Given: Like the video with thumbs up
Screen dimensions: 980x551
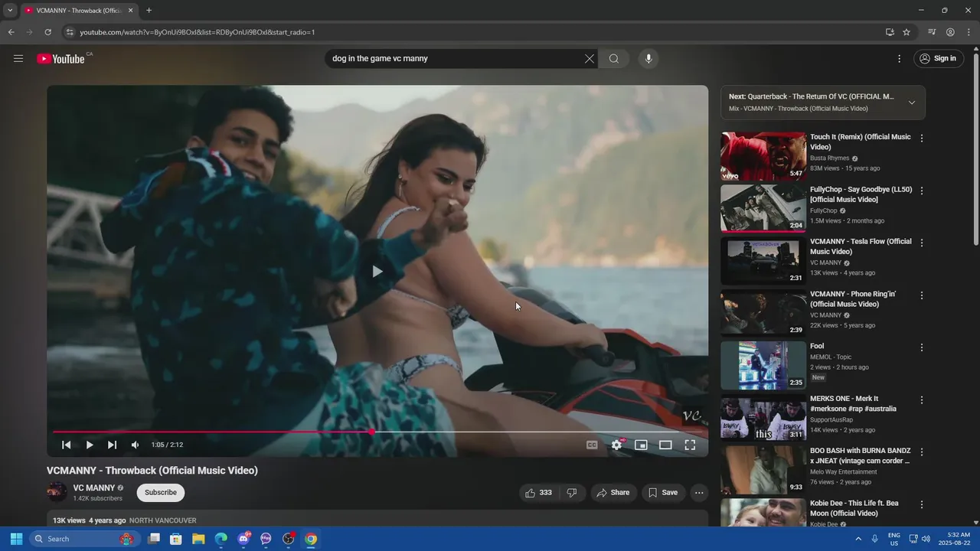Looking at the screenshot, I should tap(538, 493).
